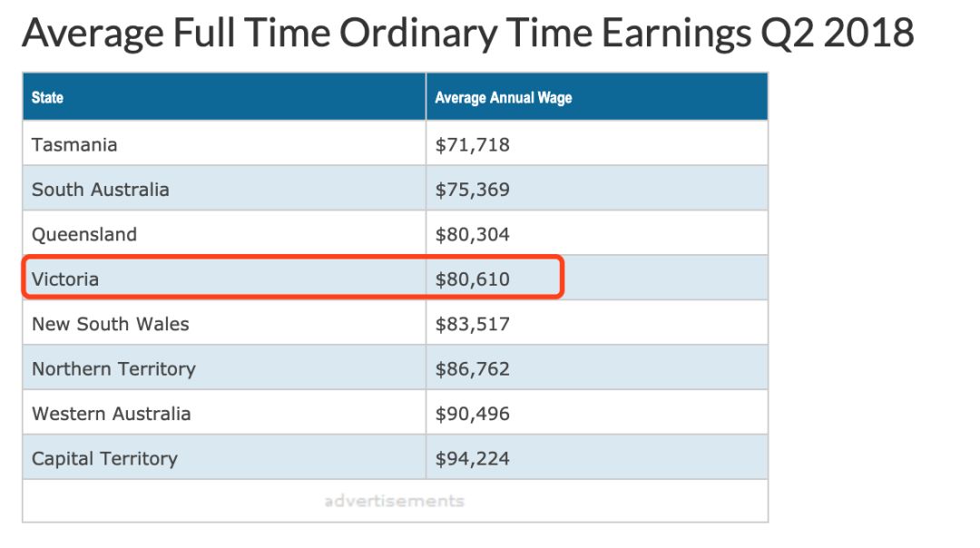
Task: Click the $86,762 wage value
Action: click(x=473, y=369)
